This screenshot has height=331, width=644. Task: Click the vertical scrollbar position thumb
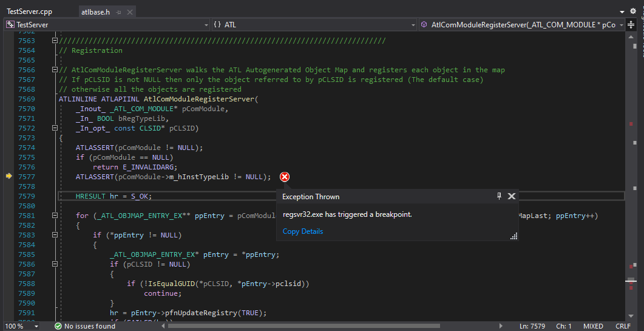click(631, 281)
